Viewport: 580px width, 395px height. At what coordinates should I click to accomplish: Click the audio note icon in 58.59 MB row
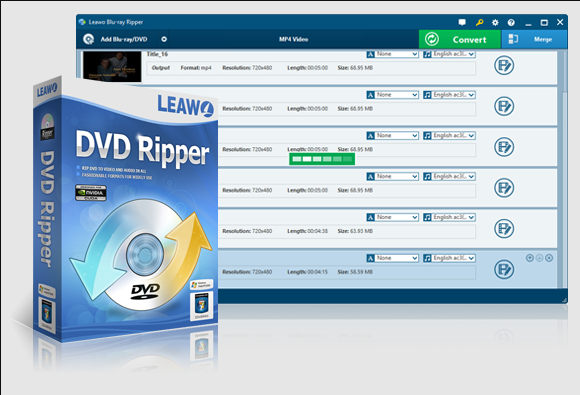point(427,258)
